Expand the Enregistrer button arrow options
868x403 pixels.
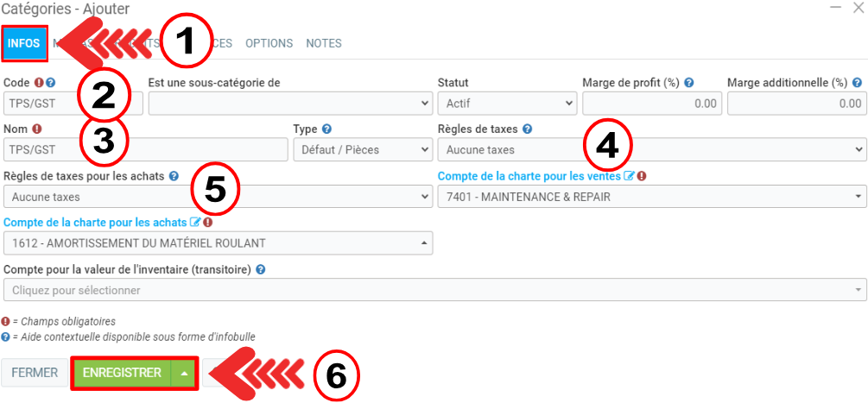184,373
